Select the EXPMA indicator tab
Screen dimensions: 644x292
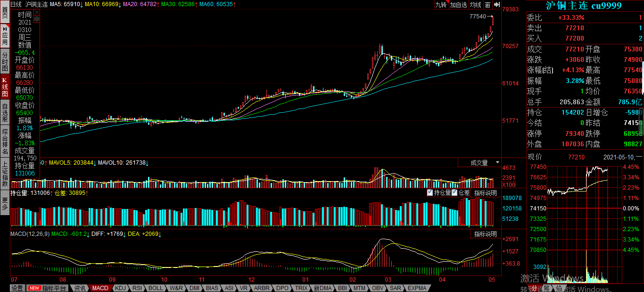417,288
